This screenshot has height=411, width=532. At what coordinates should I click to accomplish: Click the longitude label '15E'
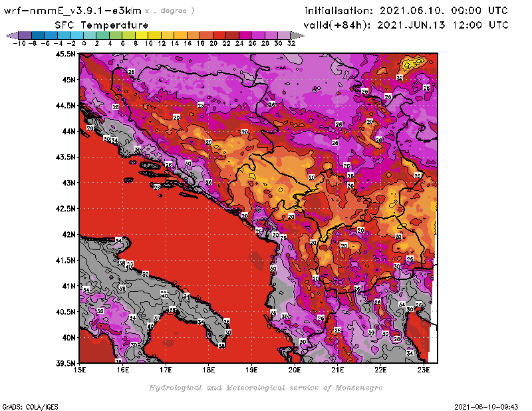coord(80,370)
